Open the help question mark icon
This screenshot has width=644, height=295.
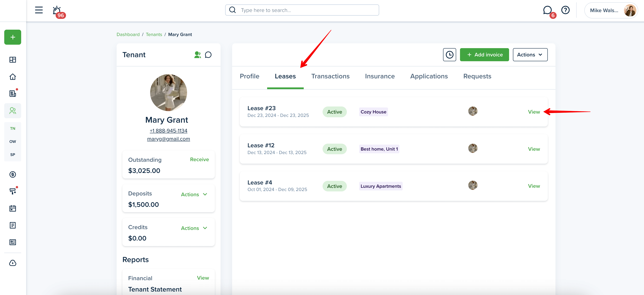click(x=565, y=10)
